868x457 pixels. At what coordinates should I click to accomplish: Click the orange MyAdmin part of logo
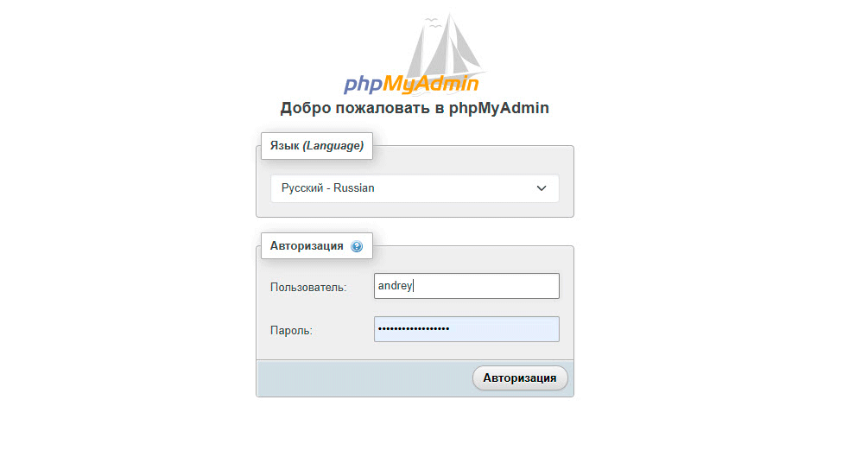(x=431, y=84)
